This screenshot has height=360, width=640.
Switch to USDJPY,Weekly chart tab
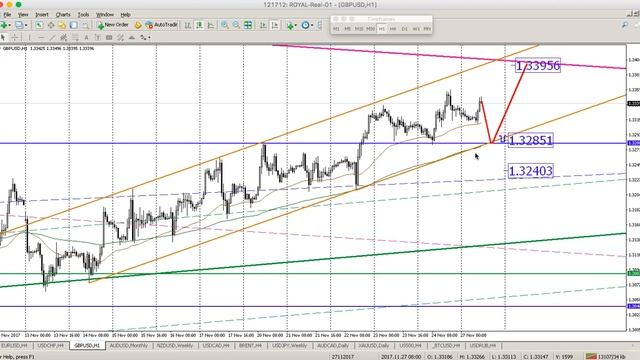tap(289, 346)
